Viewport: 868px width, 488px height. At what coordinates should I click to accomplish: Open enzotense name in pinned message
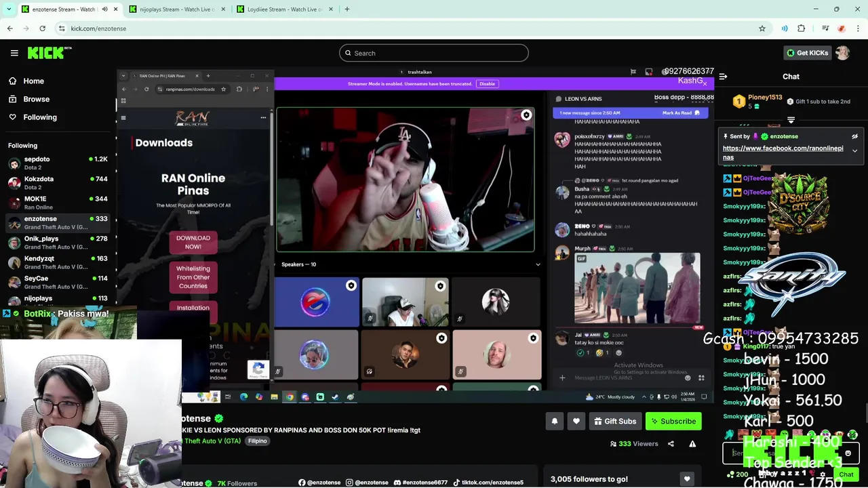pyautogui.click(x=783, y=136)
